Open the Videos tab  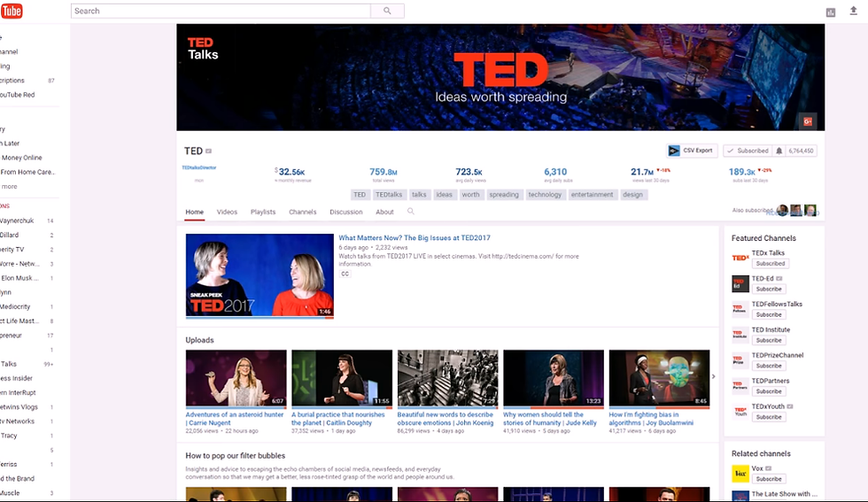click(x=227, y=212)
